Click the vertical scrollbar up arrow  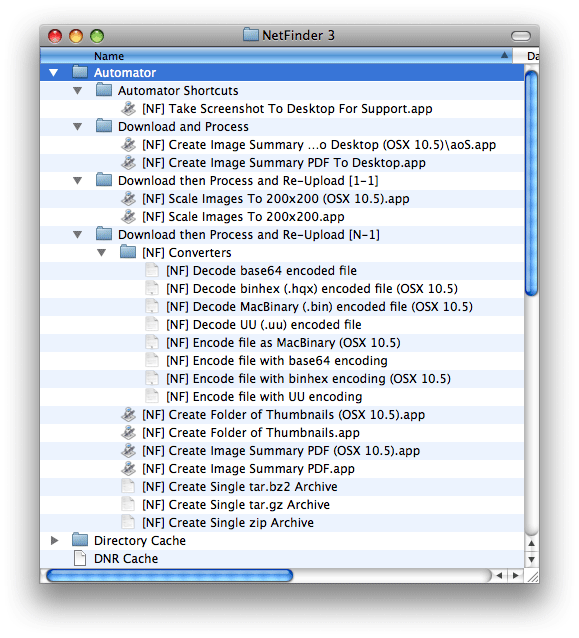(531, 544)
